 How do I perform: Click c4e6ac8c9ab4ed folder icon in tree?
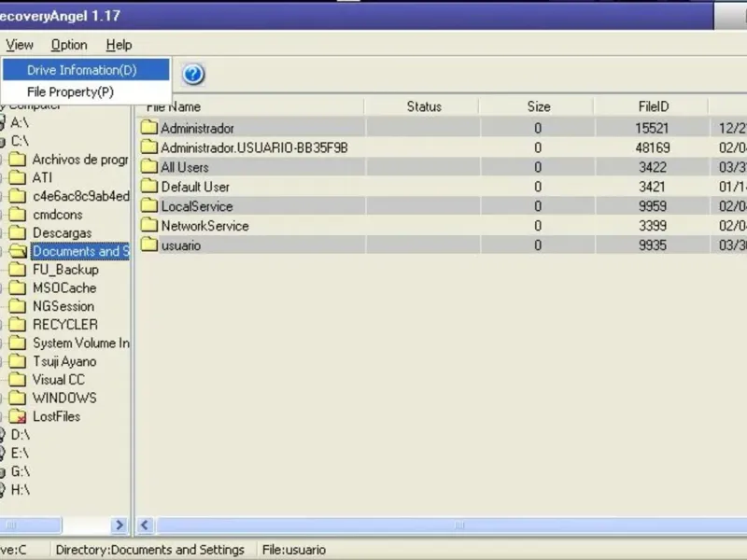tap(18, 196)
